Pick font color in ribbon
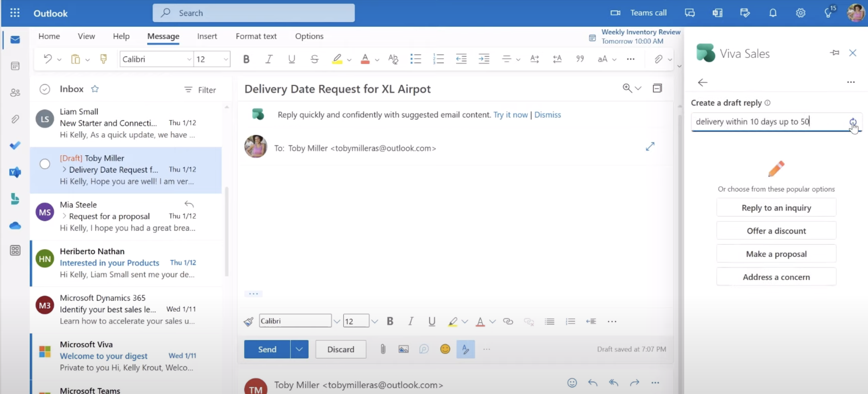868x394 pixels. point(365,59)
